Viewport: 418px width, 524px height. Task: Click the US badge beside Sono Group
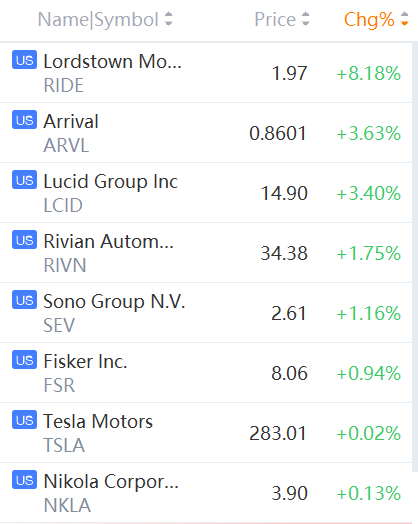coord(24,300)
